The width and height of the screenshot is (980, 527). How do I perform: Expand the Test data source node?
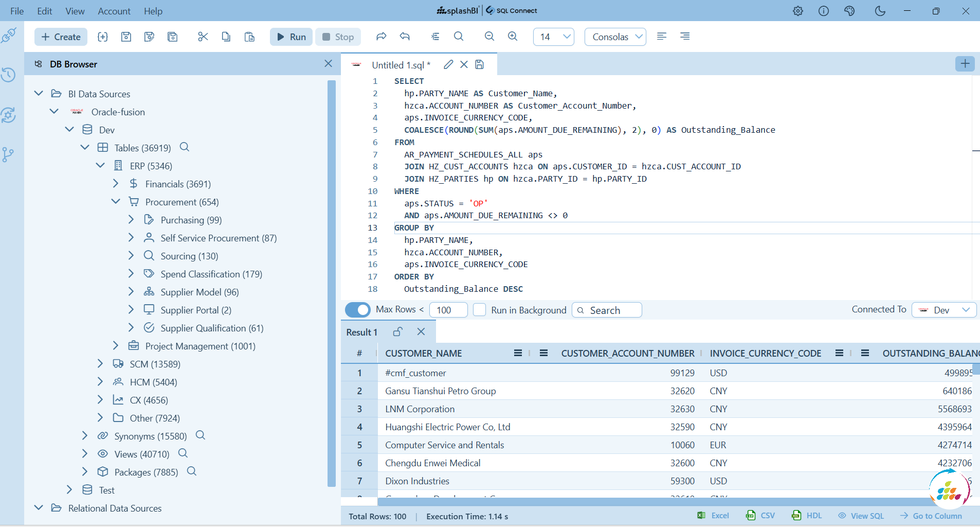[69, 490]
